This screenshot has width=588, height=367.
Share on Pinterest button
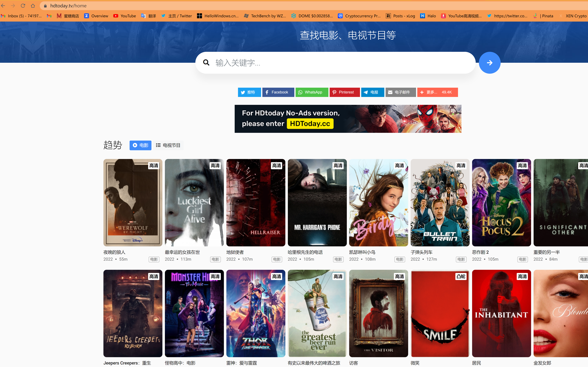(344, 92)
